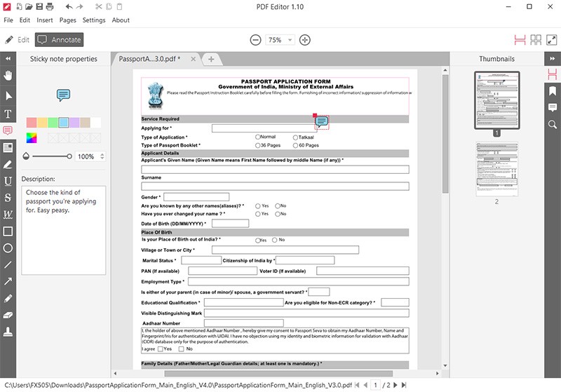561x392 pixels.
Task: Check the I agree No checkbox
Action: point(182,349)
